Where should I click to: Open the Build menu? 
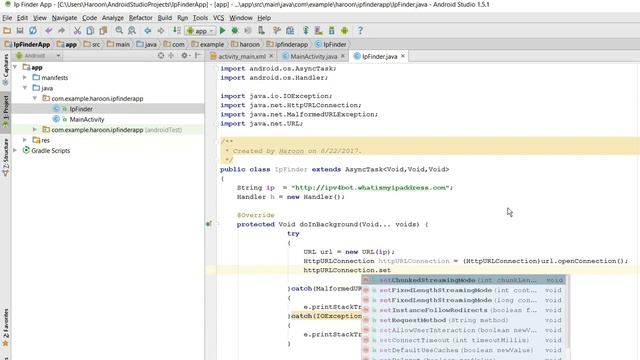point(164,18)
